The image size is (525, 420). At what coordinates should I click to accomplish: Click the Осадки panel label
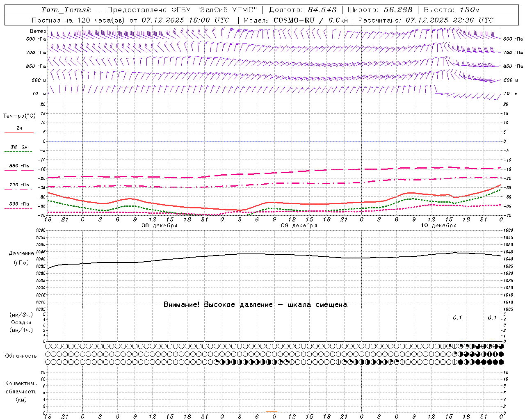21,322
